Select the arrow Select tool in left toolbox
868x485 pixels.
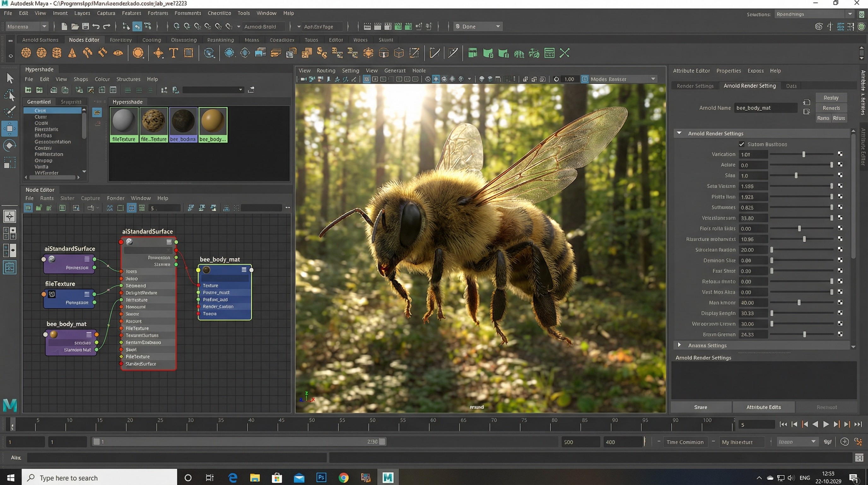tap(10, 78)
